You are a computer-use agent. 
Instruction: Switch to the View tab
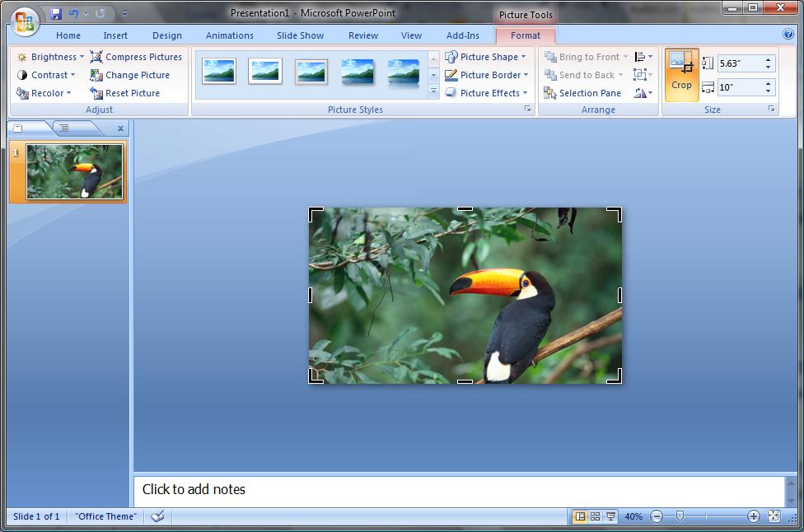(411, 35)
